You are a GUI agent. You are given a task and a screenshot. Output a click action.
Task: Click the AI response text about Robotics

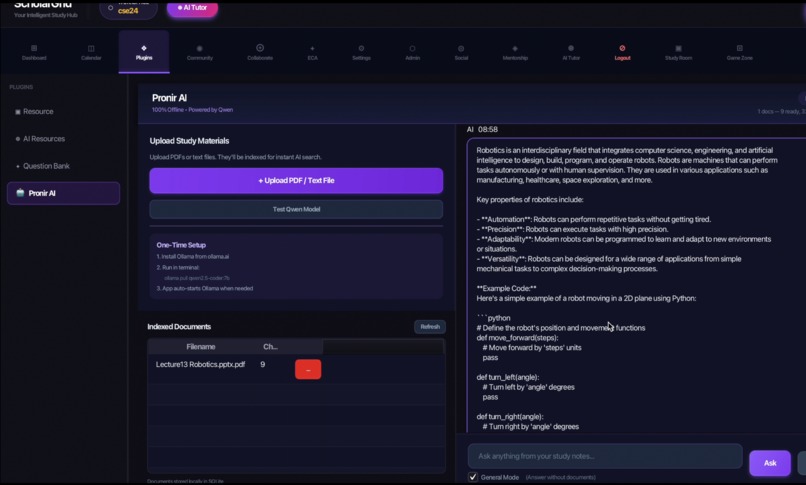627,165
